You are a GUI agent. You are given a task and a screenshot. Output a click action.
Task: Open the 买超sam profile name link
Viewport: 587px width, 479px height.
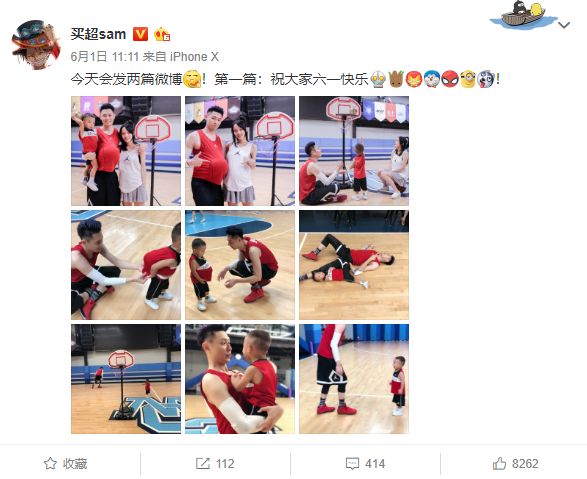pyautogui.click(x=98, y=34)
